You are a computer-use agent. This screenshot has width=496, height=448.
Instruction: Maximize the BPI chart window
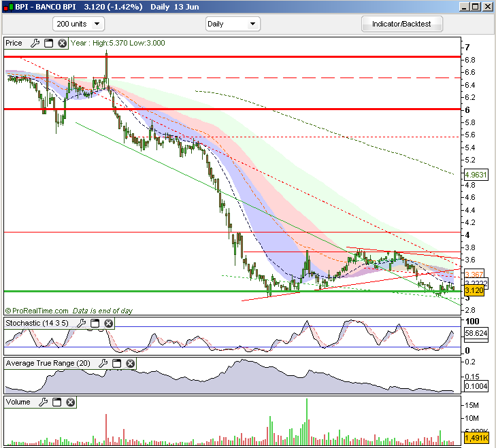tap(475, 7)
